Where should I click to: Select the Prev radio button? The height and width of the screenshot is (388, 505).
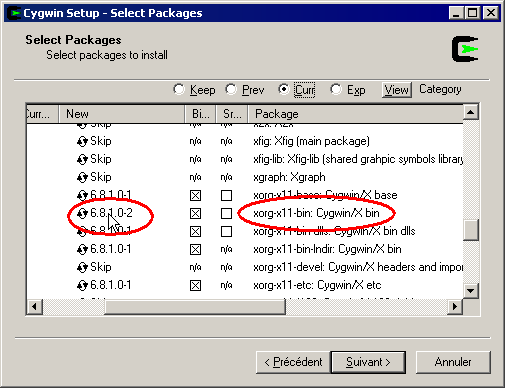coord(231,89)
